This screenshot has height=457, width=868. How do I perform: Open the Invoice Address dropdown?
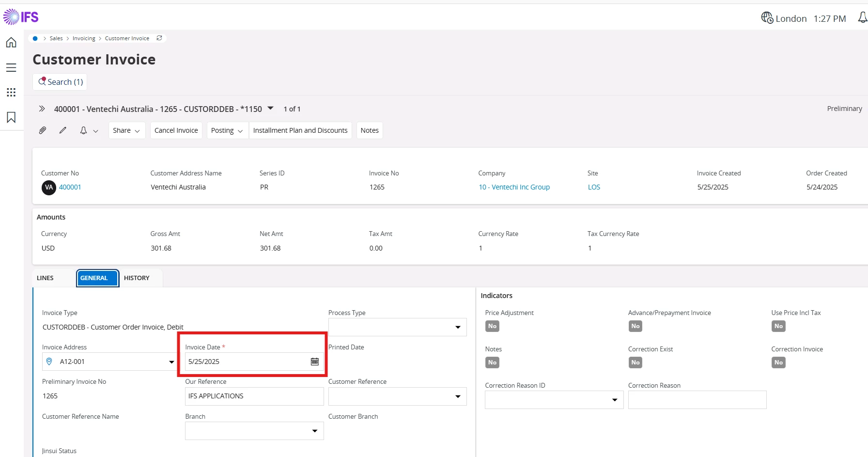coord(171,362)
